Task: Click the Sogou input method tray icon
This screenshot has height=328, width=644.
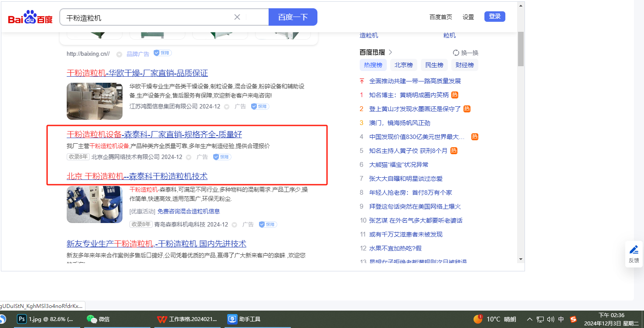Action: coord(573,319)
